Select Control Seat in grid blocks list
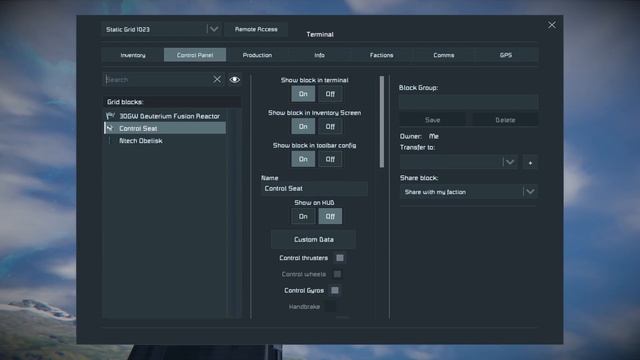Screen dimensions: 640x360 pos(165,128)
